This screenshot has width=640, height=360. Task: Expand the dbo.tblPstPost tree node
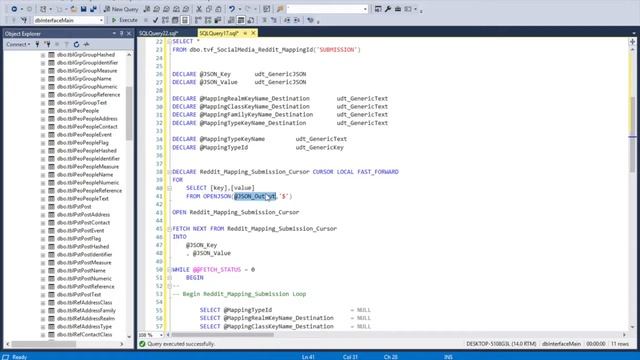[x=43, y=207]
